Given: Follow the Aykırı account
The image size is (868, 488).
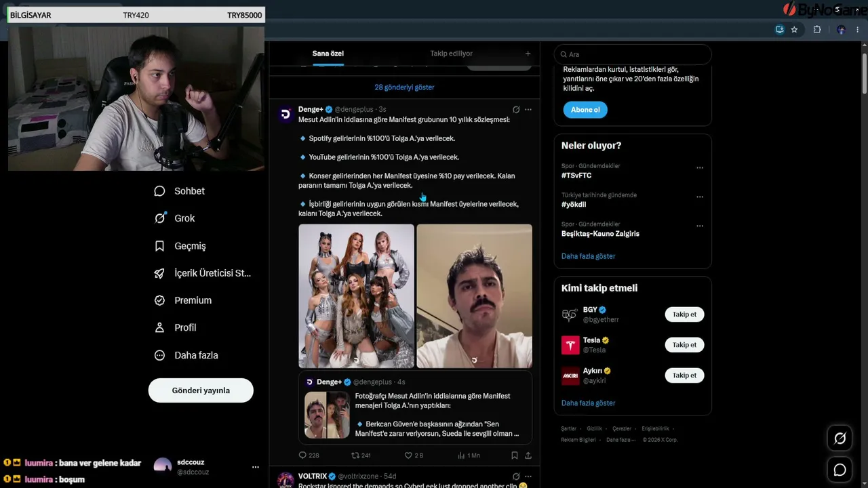Looking at the screenshot, I should pos(684,375).
